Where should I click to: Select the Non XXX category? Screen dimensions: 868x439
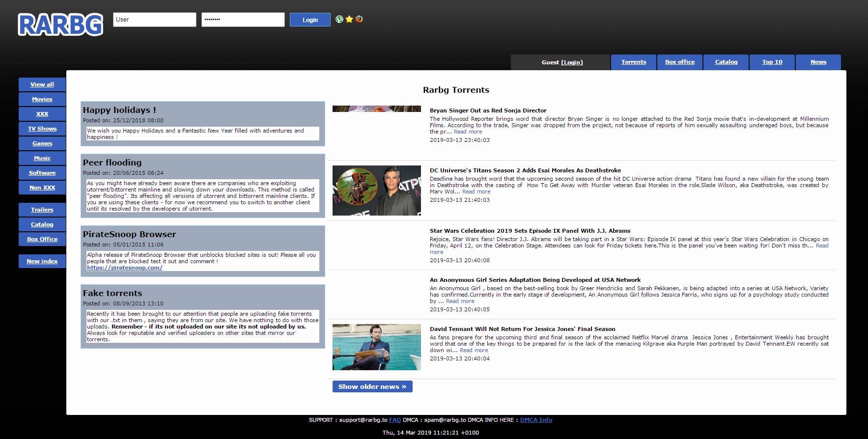click(x=42, y=188)
